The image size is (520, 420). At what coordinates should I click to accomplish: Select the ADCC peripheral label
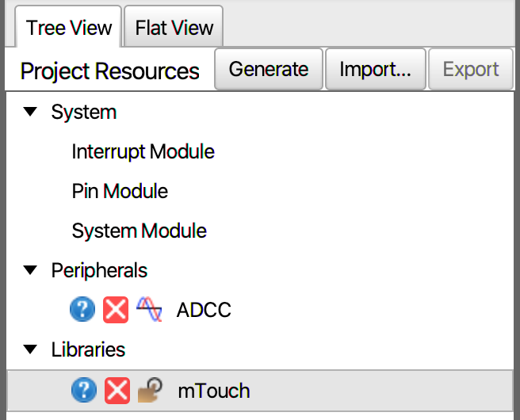[x=204, y=310]
